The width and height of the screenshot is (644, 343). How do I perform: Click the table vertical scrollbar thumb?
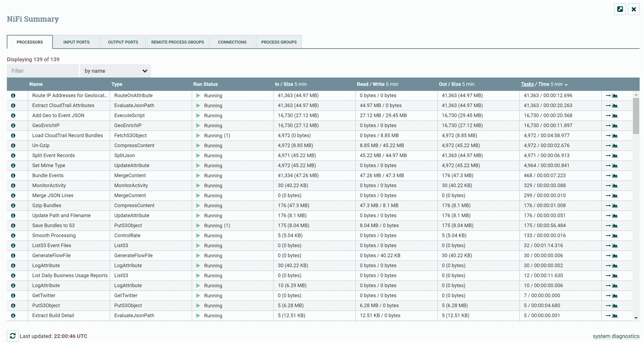[x=636, y=116]
